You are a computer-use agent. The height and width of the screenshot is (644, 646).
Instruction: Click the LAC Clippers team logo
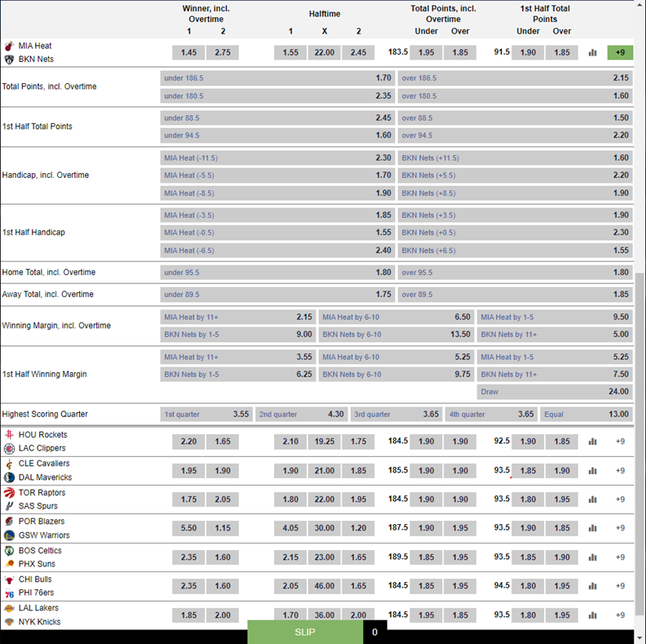pos(9,448)
